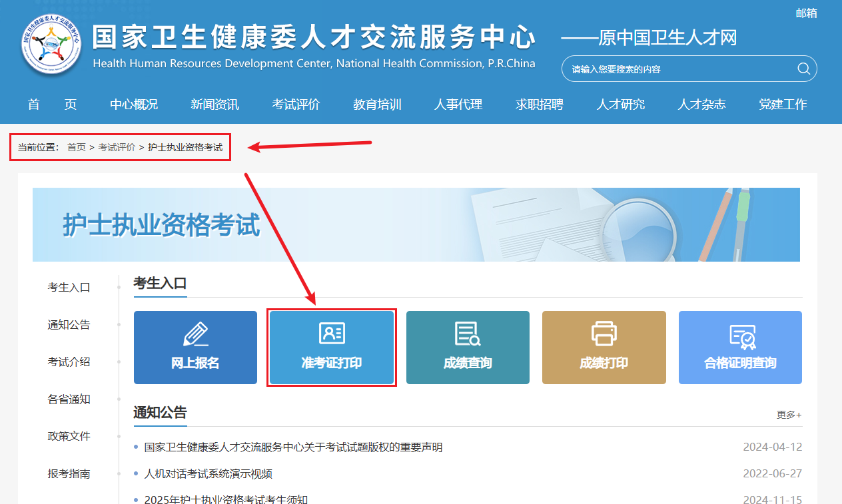
Task: Open 网上报名 online registration tile
Action: click(x=195, y=347)
